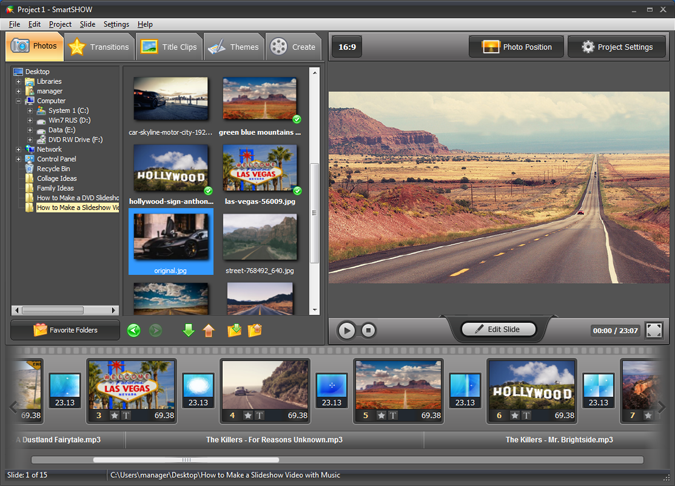Viewport: 675px width, 486px height.
Task: Click the green down arrow add-photo icon
Action: [189, 330]
